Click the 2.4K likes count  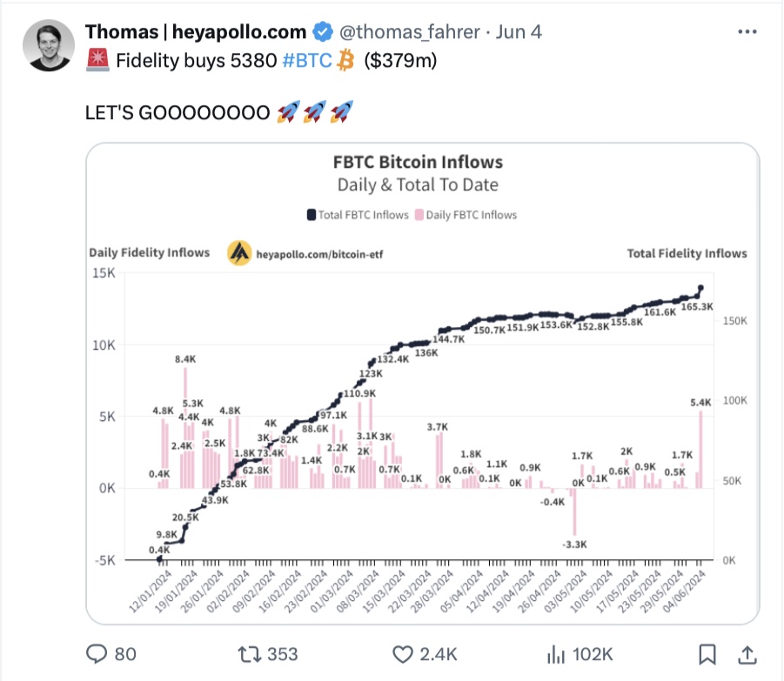(439, 654)
